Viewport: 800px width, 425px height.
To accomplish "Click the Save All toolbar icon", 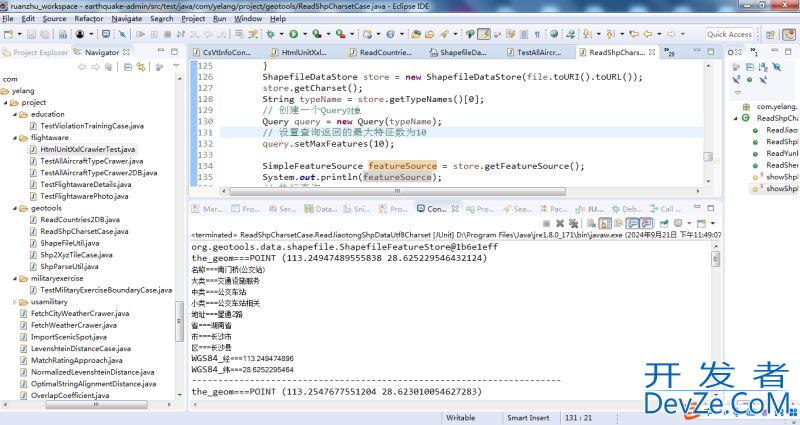I will (x=45, y=34).
